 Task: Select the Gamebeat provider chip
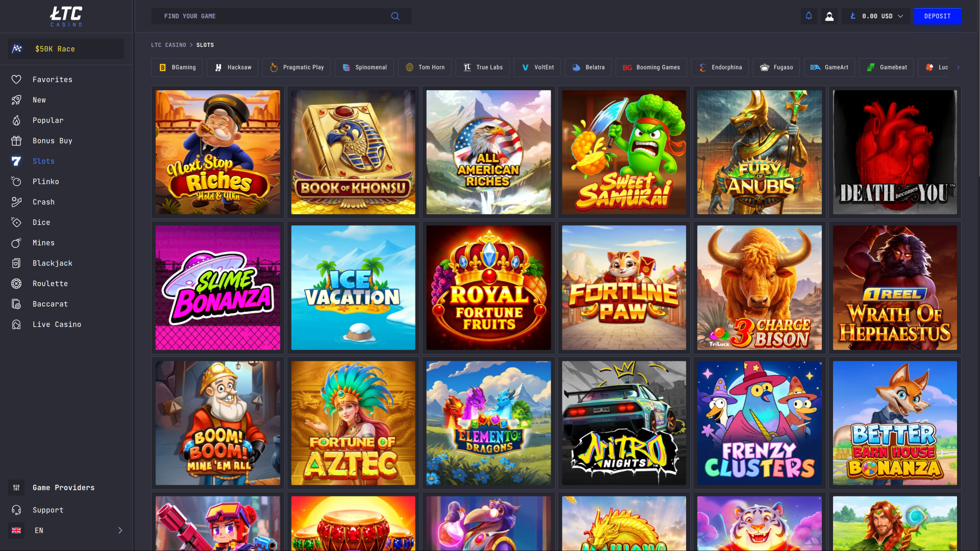pos(887,67)
